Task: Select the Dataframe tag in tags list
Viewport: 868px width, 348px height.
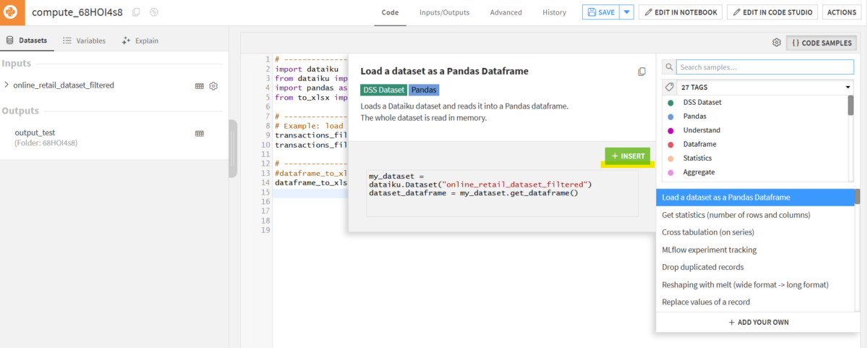Action: 699,144
